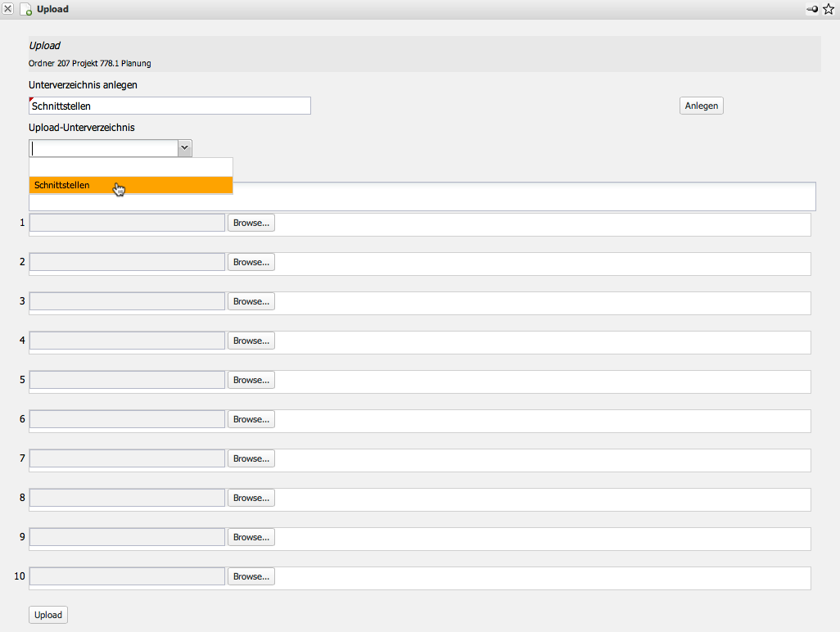Click the file path field in row 3
840x632 pixels.
(x=127, y=301)
